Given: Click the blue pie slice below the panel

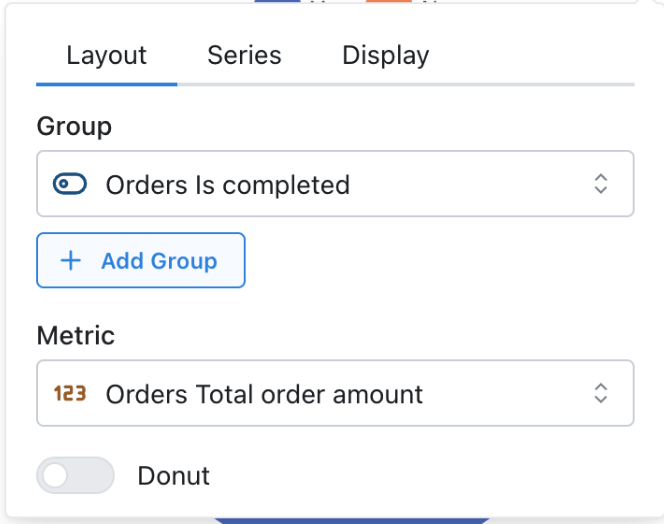Looking at the screenshot, I should (x=352, y=521).
